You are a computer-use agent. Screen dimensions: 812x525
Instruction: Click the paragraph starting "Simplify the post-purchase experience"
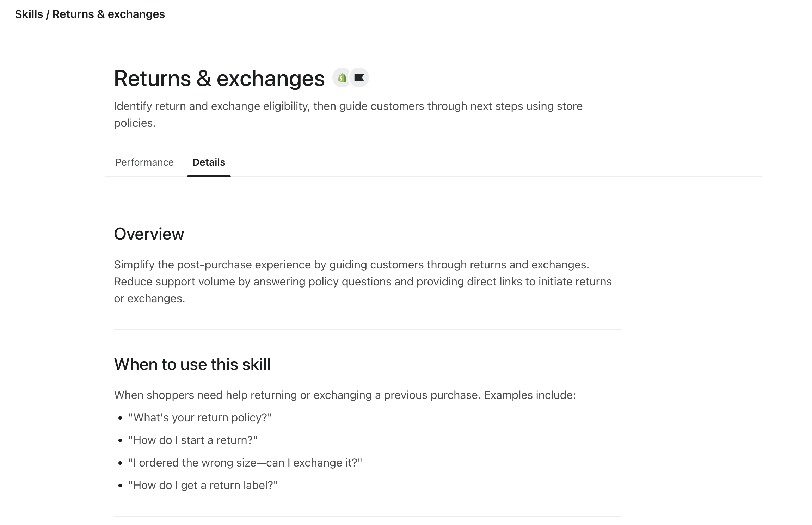point(363,281)
